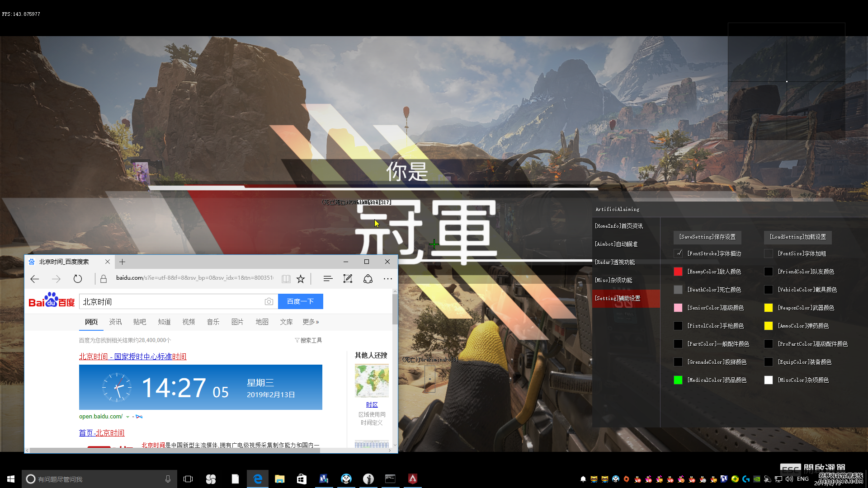
Task: Click Microsoft Edge taskbar icon
Action: click(x=258, y=479)
